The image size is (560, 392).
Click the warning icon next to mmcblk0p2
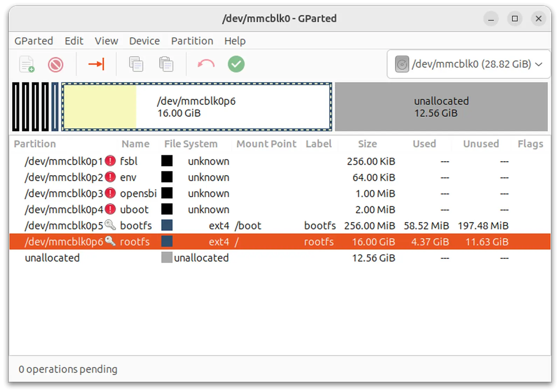pos(110,177)
